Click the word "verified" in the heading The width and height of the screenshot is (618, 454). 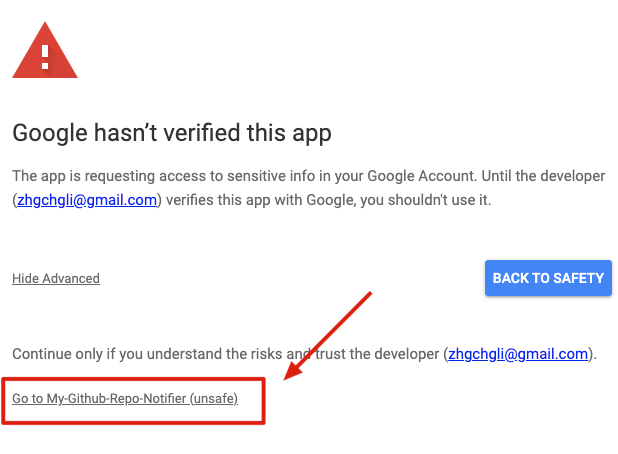pos(216,133)
